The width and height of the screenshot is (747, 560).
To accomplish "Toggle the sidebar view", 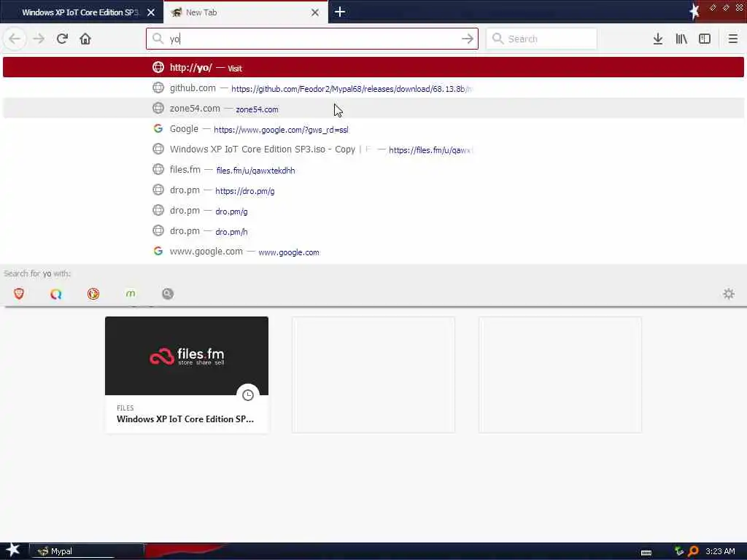I will coord(705,39).
